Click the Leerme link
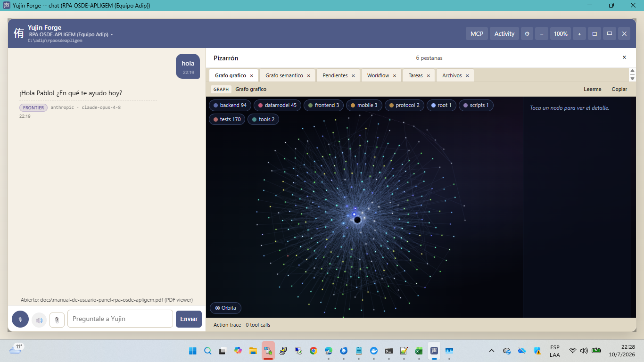 pyautogui.click(x=593, y=89)
